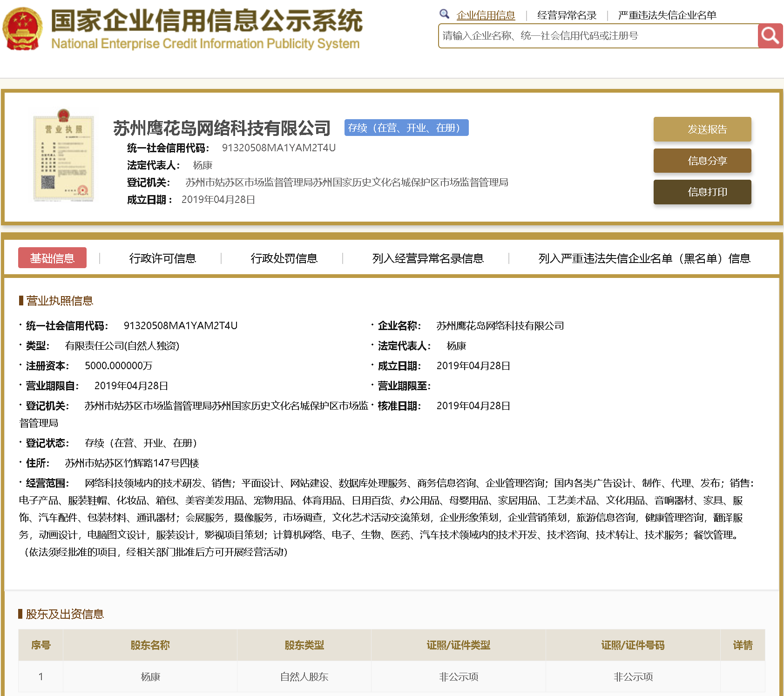Click the company name heading 苏州鹰花岛网络科技有限公司
The image size is (784, 696).
click(x=222, y=128)
